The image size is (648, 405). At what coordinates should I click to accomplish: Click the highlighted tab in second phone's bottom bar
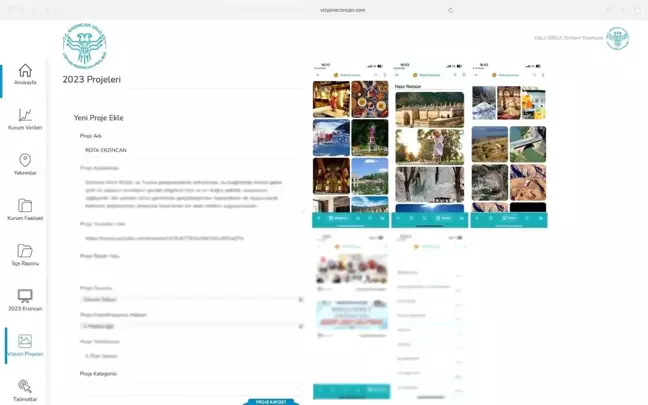443,218
